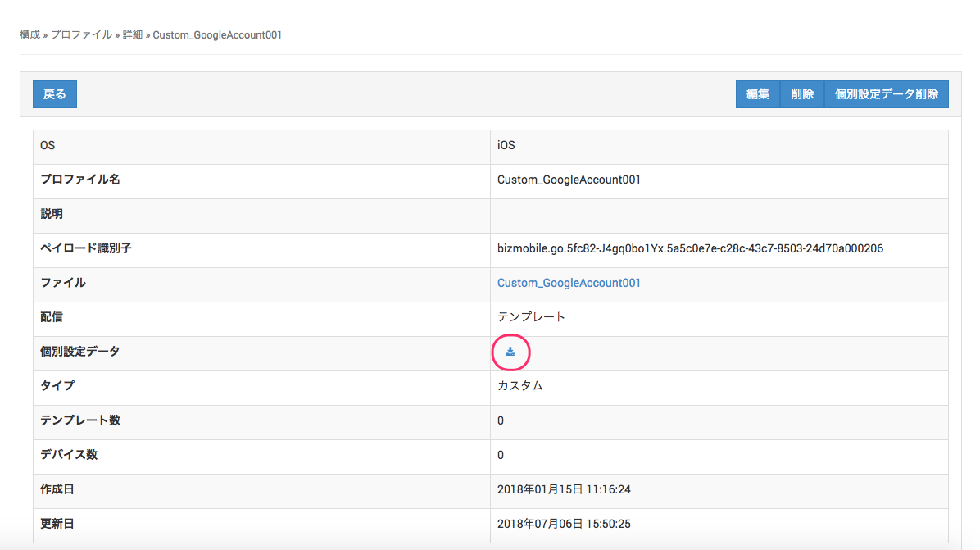Screen dimensions: 980x550
Task: Go to 構成 in the breadcrumb
Action: pyautogui.click(x=29, y=35)
